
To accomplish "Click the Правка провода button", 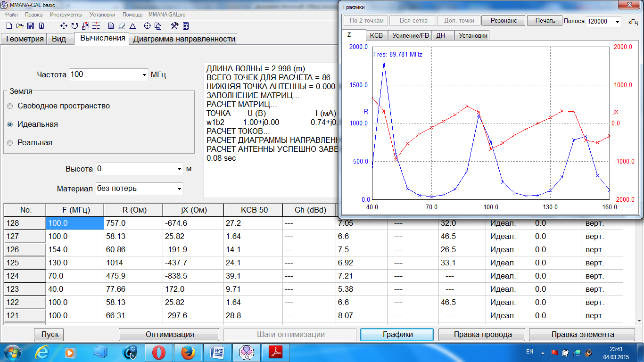I will [483, 335].
